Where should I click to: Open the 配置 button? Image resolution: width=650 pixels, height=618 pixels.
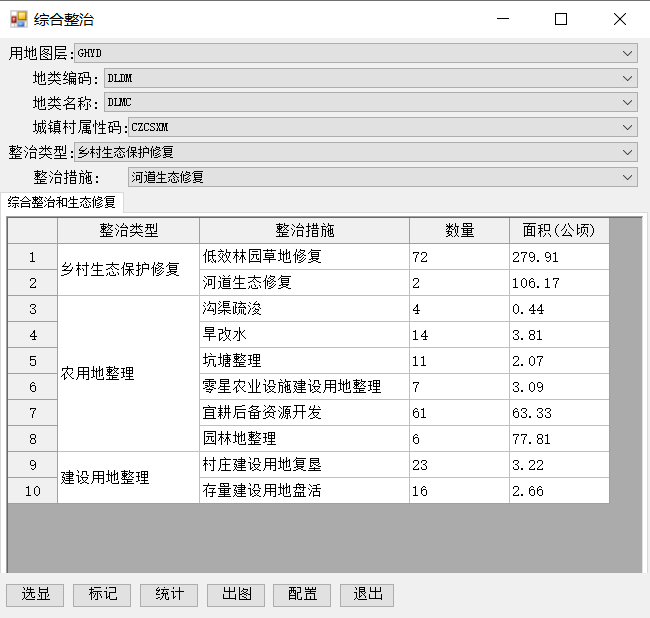[302, 595]
